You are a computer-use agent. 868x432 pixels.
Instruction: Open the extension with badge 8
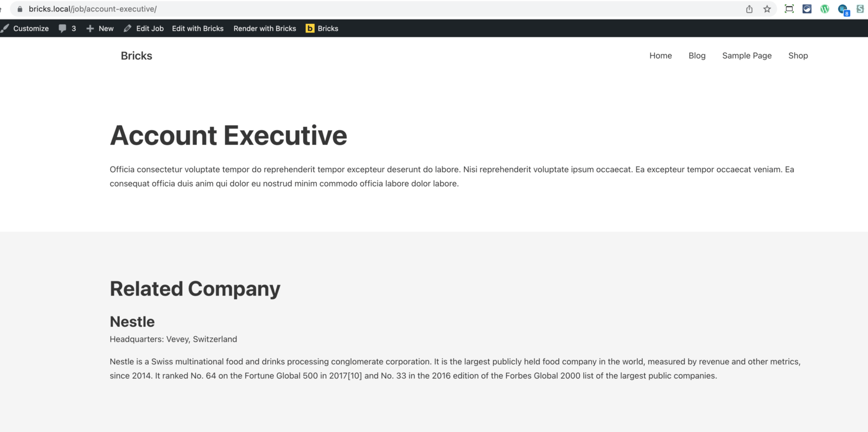[843, 9]
